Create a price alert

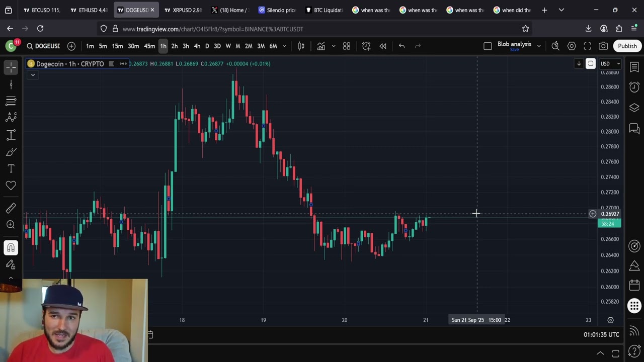point(366,46)
